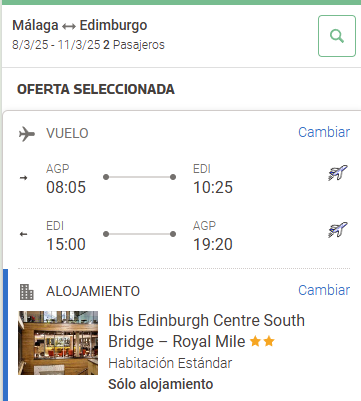This screenshot has height=401, width=361.
Task: Click the airline logo on outbound flight
Action: click(338, 173)
